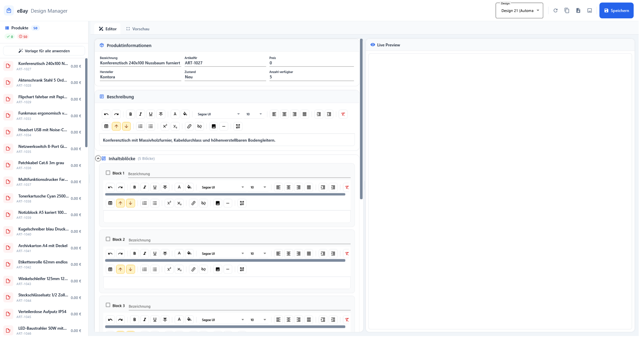Align right in the Beschreibung toolbar
The height and width of the screenshot is (349, 644).
(x=294, y=114)
